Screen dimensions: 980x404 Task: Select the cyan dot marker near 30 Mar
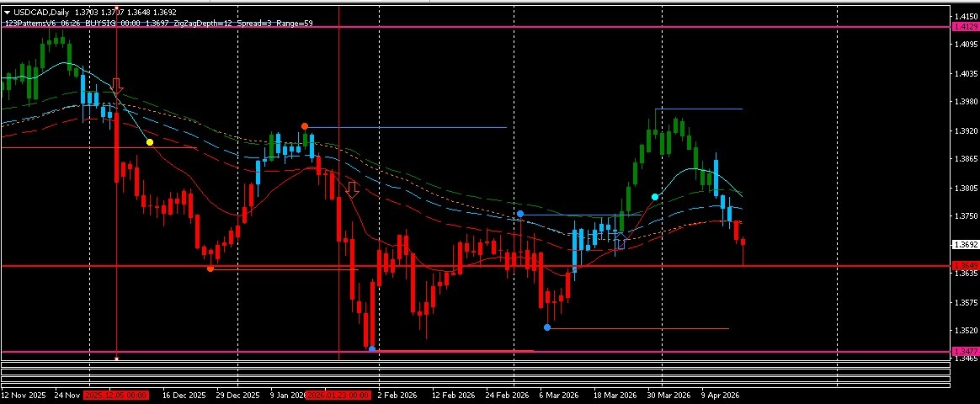pyautogui.click(x=655, y=197)
